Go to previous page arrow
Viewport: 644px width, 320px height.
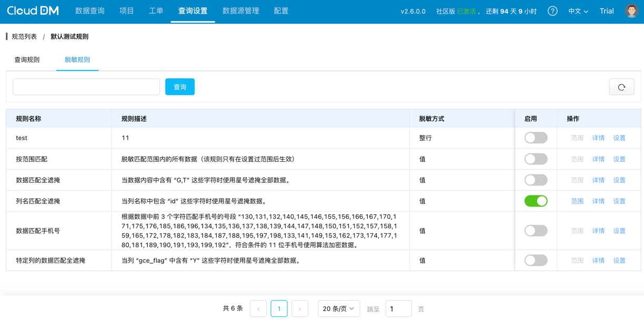click(x=258, y=309)
